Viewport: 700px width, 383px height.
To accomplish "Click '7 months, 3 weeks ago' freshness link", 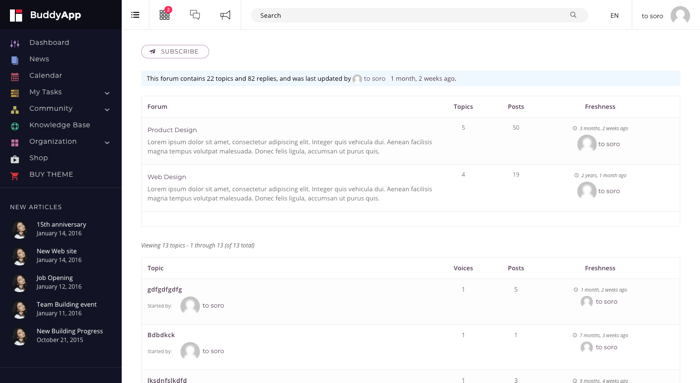I will (604, 336).
